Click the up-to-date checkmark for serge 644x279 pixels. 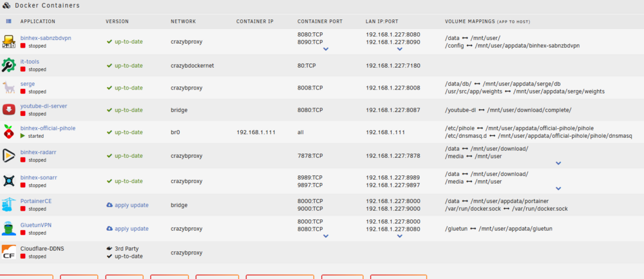[x=109, y=88]
